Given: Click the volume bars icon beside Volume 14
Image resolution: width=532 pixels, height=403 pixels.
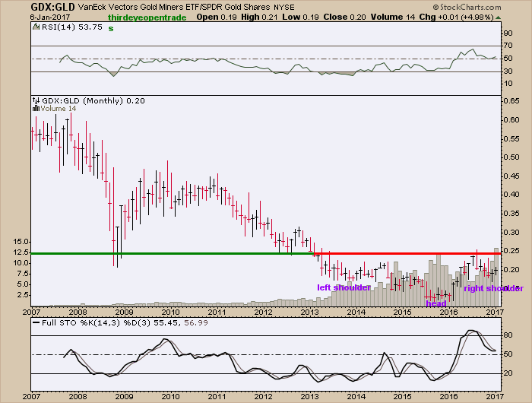Looking at the screenshot, I should click(x=36, y=109).
